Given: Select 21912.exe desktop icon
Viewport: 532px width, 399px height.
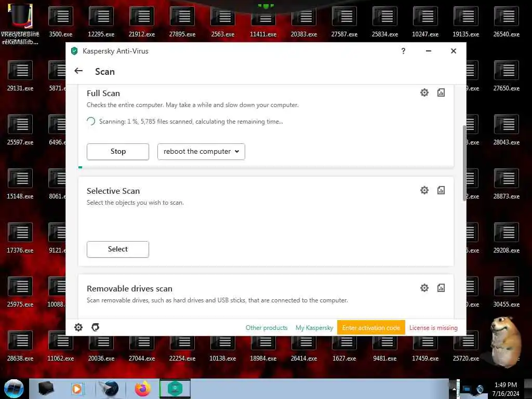Looking at the screenshot, I should pos(142,22).
